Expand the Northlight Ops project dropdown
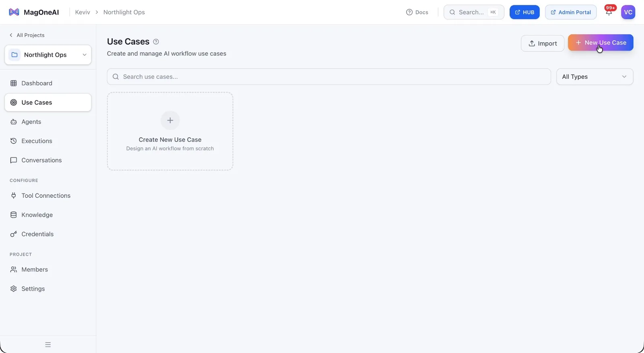 [x=48, y=55]
